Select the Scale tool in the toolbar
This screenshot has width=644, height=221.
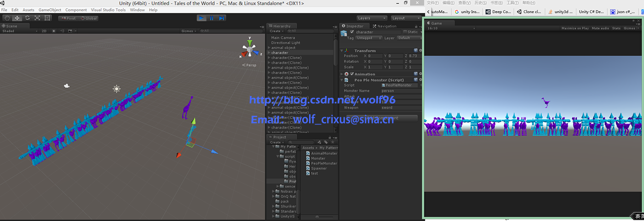[x=37, y=18]
